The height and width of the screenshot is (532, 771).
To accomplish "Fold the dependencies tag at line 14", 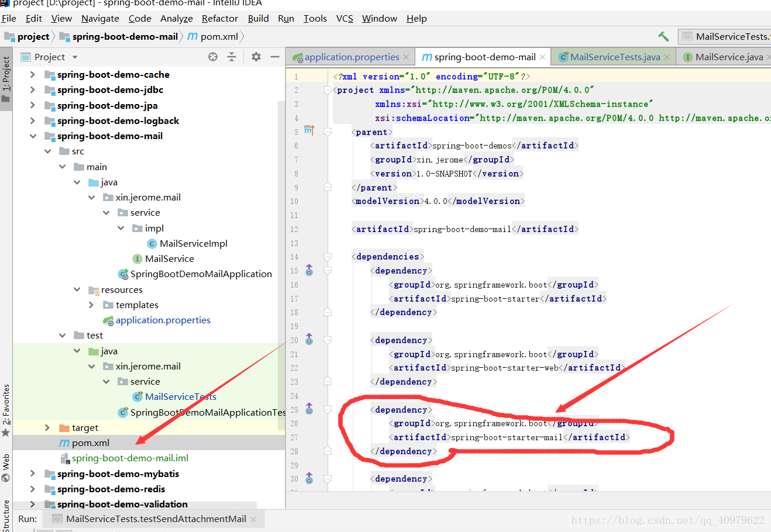I will click(x=328, y=257).
